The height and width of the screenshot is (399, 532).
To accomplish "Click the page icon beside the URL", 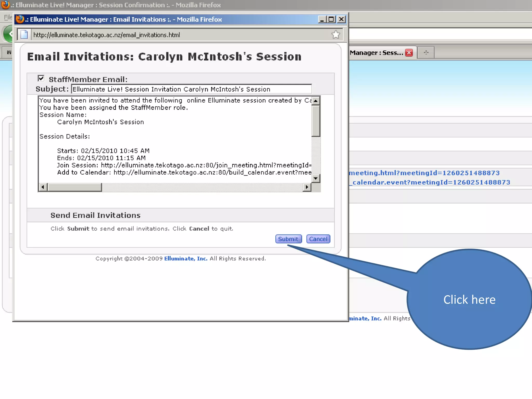I will [x=24, y=35].
